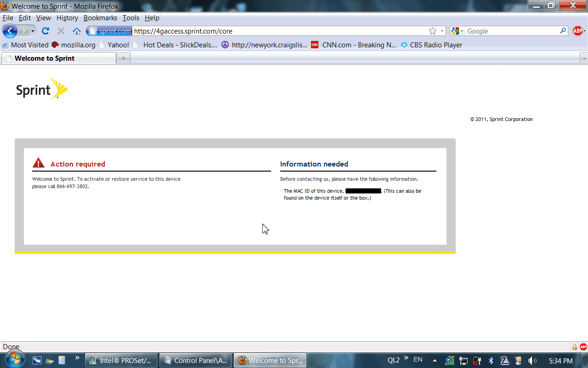Viewport: 588px width, 368px height.
Task: Click the sprint.com site identity button
Action: tap(110, 31)
